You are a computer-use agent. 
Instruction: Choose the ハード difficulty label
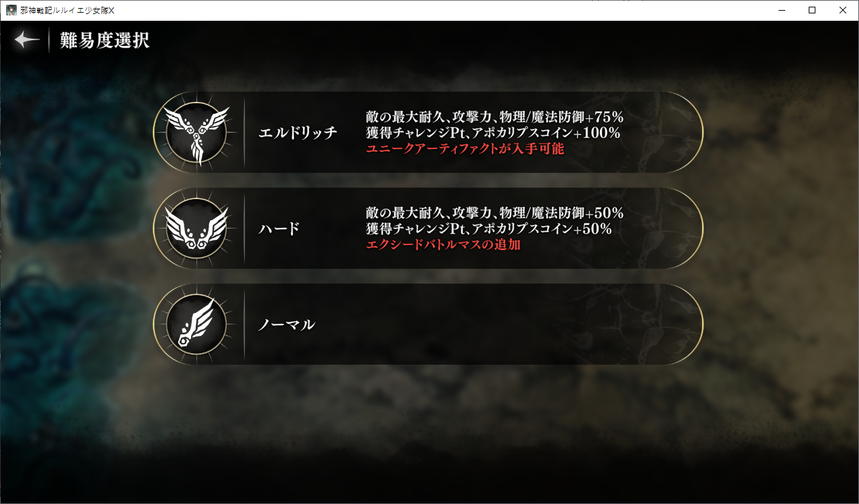279,229
